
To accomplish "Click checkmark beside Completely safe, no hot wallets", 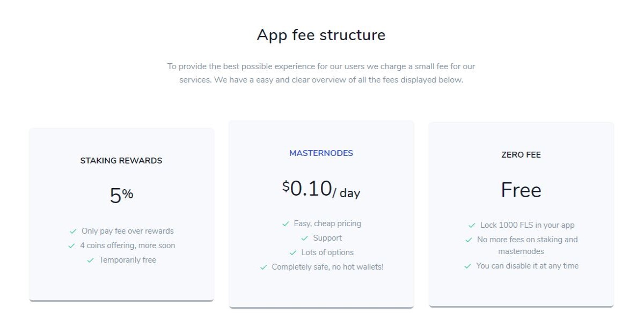I will click(x=264, y=267).
